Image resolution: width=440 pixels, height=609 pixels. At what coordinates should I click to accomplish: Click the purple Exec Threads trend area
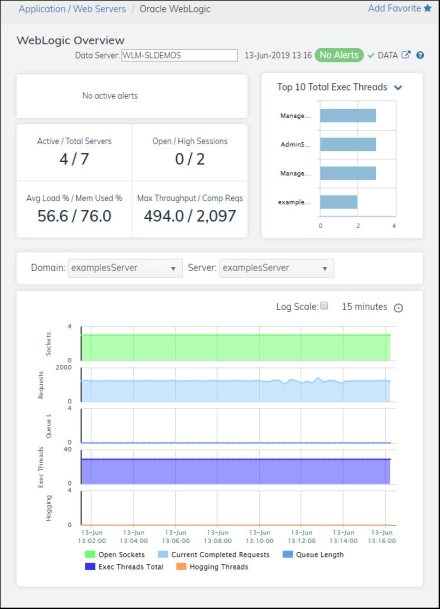[x=235, y=471]
